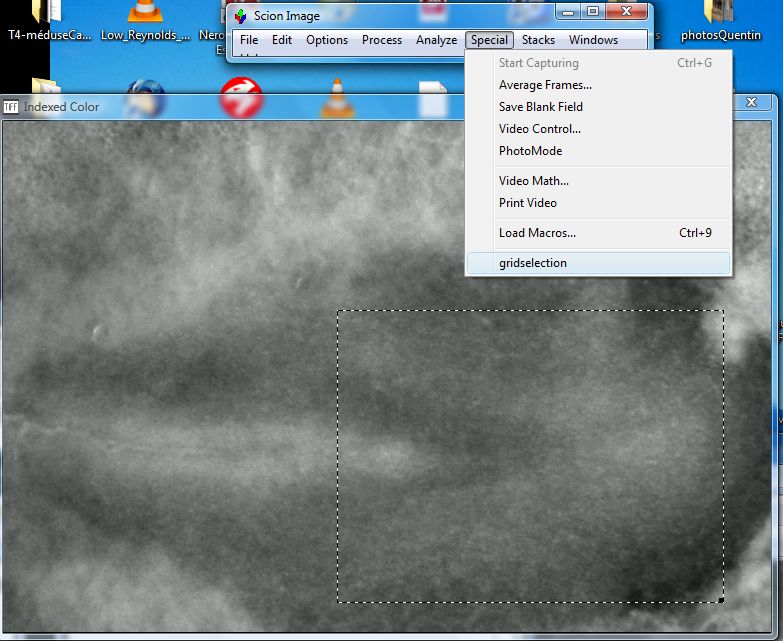The height and width of the screenshot is (641, 783).
Task: Select the photosQuentin folder icon
Action: 720,13
